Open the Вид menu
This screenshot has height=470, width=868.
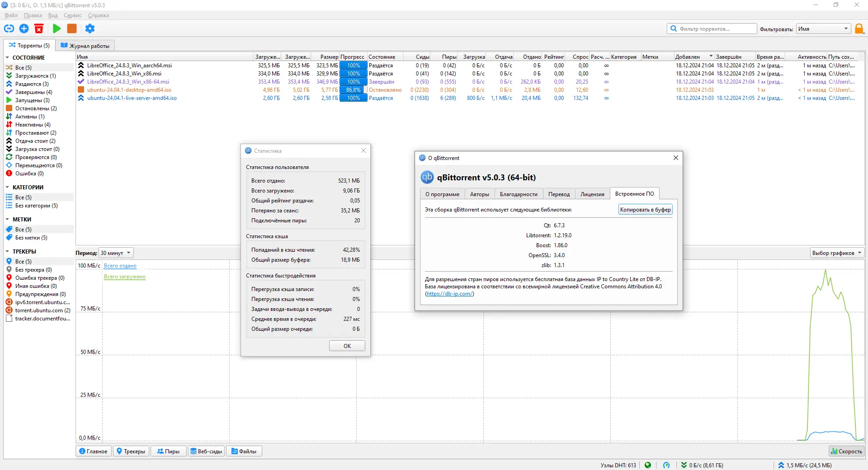(x=53, y=15)
